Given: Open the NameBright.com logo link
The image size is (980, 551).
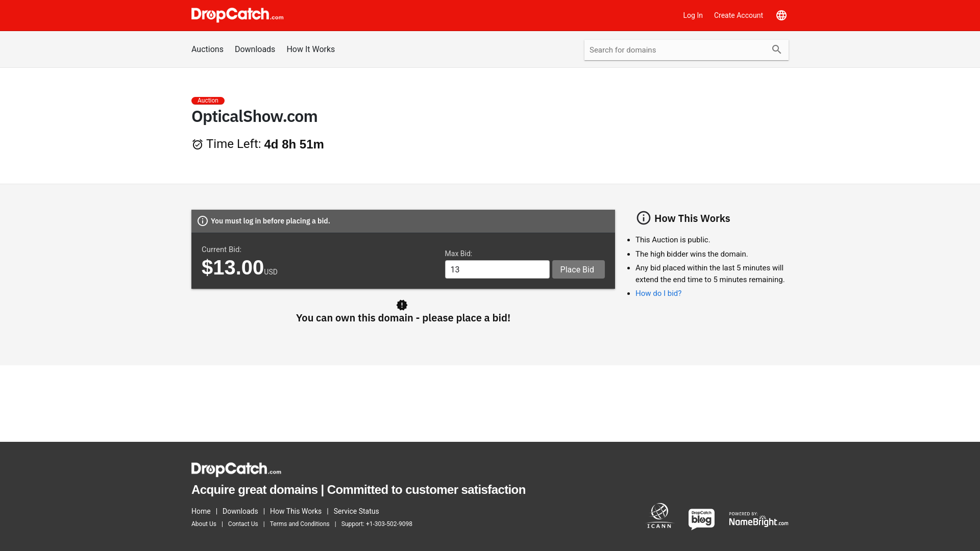Looking at the screenshot, I should click(758, 519).
